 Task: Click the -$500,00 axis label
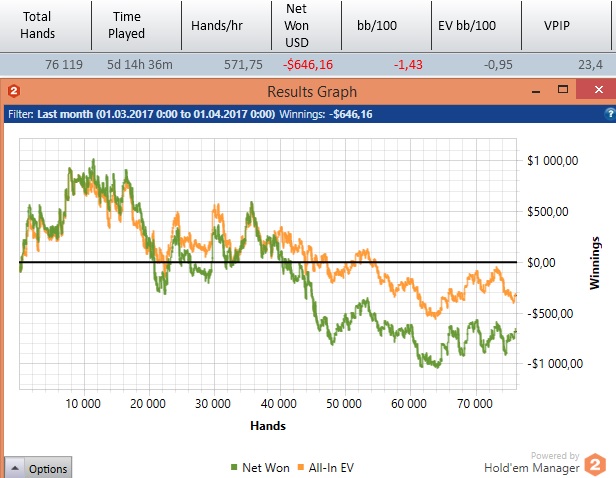point(550,313)
